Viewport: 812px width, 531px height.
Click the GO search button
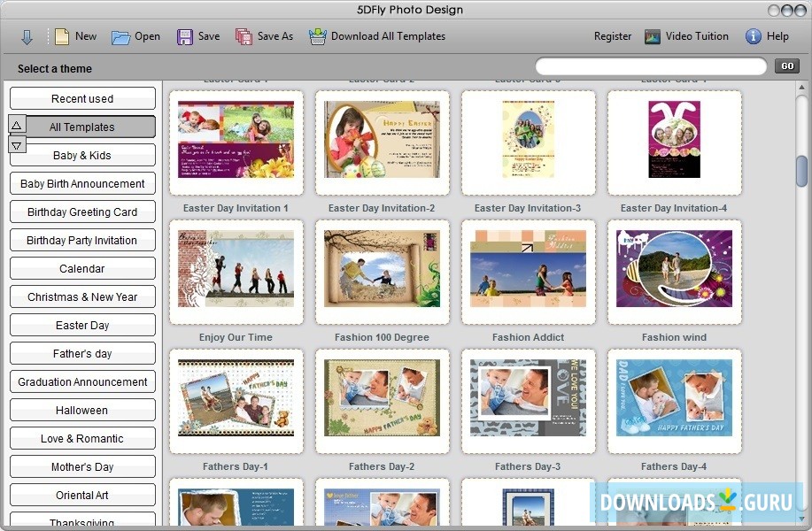[x=787, y=65]
